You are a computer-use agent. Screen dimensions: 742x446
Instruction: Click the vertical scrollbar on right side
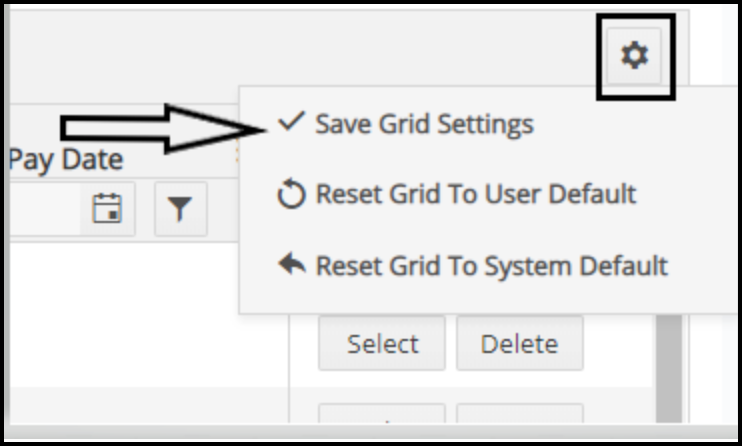pos(669,368)
